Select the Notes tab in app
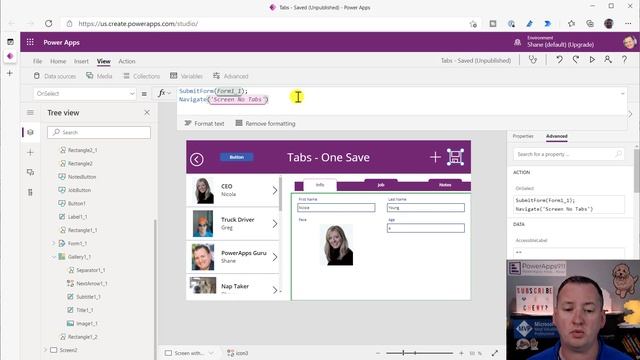Viewport: 640px width, 360px height. tap(445, 185)
